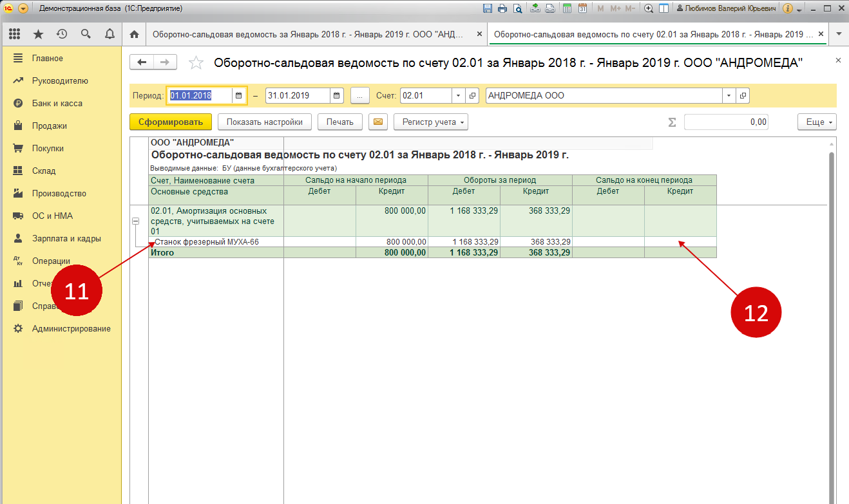Toggle the panels layout icon
The width and height of the screenshot is (849, 504).
(x=663, y=9)
